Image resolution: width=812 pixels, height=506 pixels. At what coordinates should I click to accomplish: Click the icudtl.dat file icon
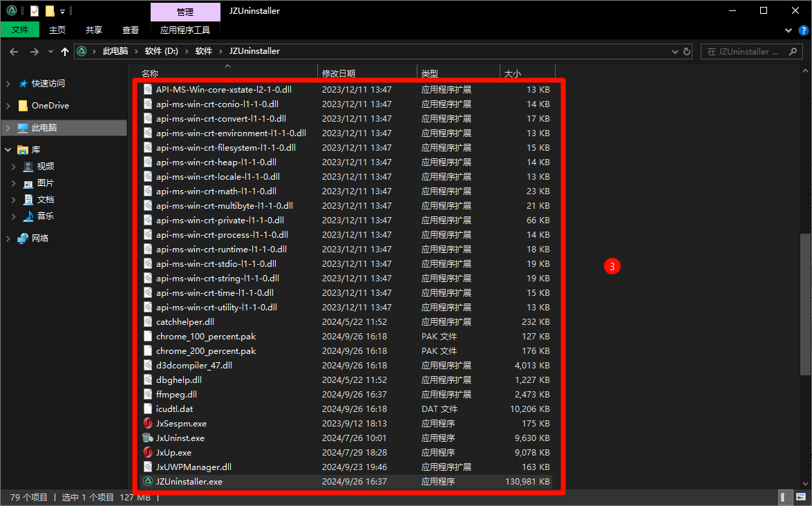click(x=148, y=409)
